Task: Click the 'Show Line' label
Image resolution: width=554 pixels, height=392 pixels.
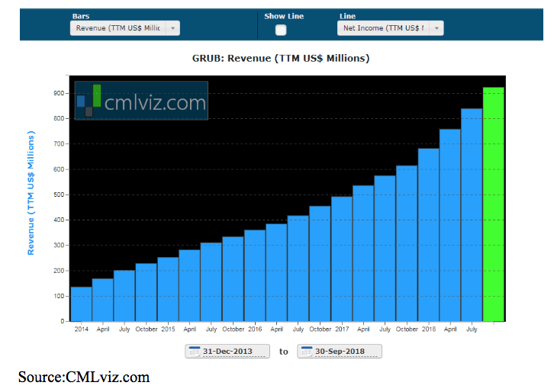Action: [x=284, y=16]
